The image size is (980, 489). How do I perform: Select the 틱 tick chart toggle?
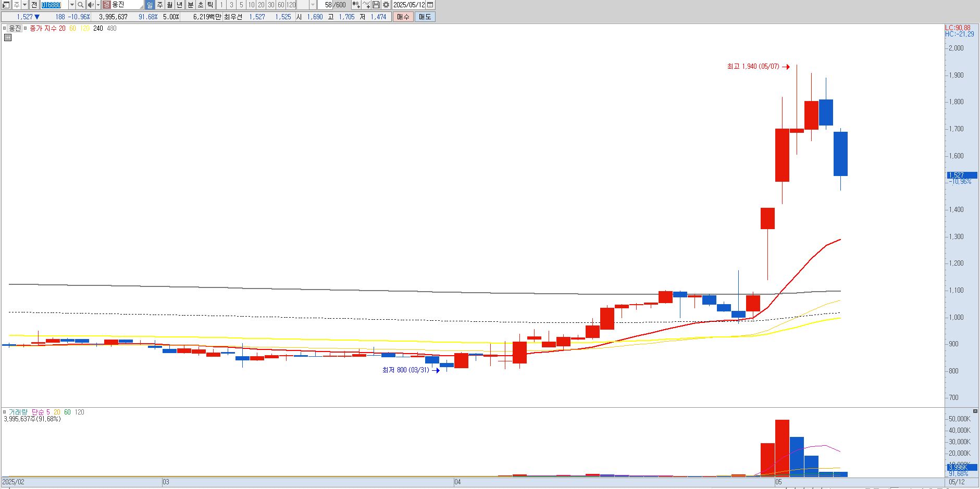(210, 5)
